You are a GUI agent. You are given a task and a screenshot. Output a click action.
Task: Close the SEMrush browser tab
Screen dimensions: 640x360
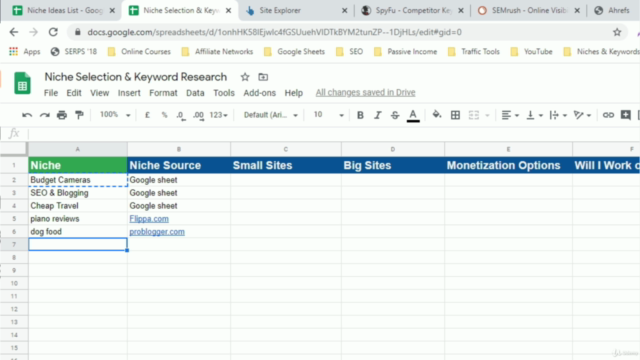point(577,11)
